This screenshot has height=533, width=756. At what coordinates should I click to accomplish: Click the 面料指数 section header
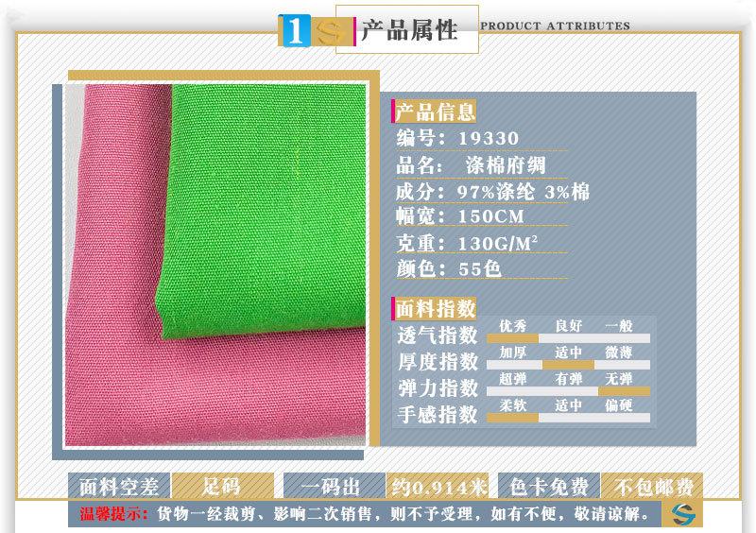pyautogui.click(x=435, y=308)
